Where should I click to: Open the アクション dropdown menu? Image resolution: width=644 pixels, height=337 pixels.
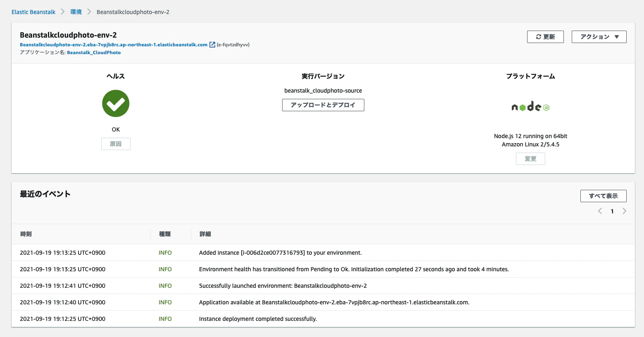(x=599, y=37)
